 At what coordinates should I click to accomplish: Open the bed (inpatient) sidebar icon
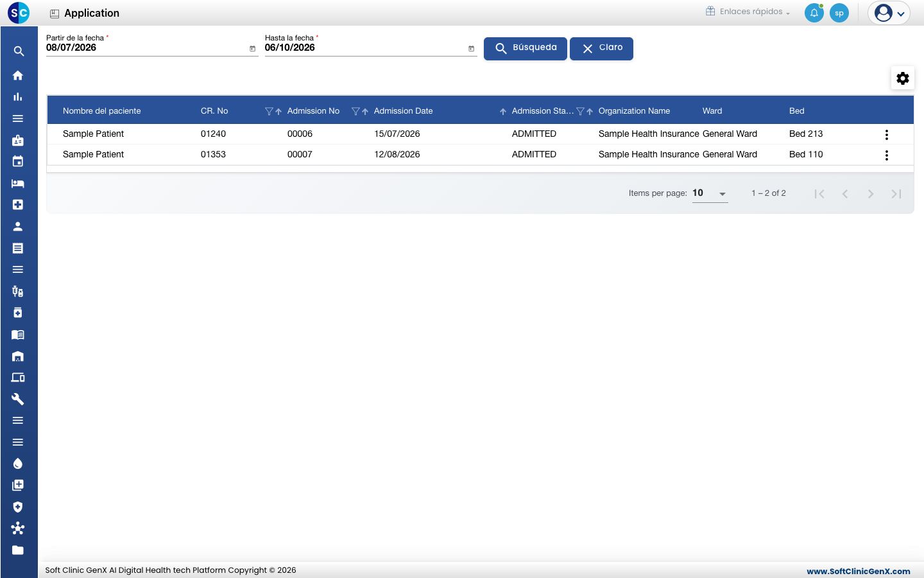18,184
